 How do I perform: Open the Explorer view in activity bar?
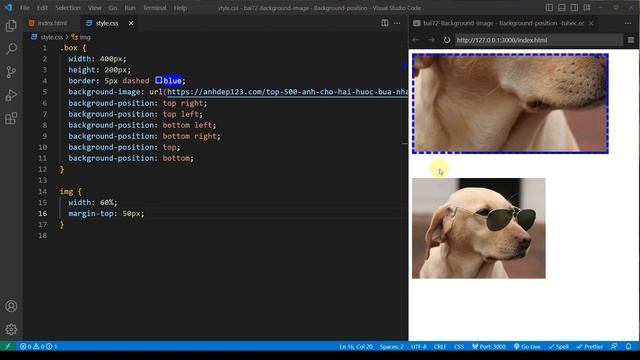pyautogui.click(x=11, y=26)
